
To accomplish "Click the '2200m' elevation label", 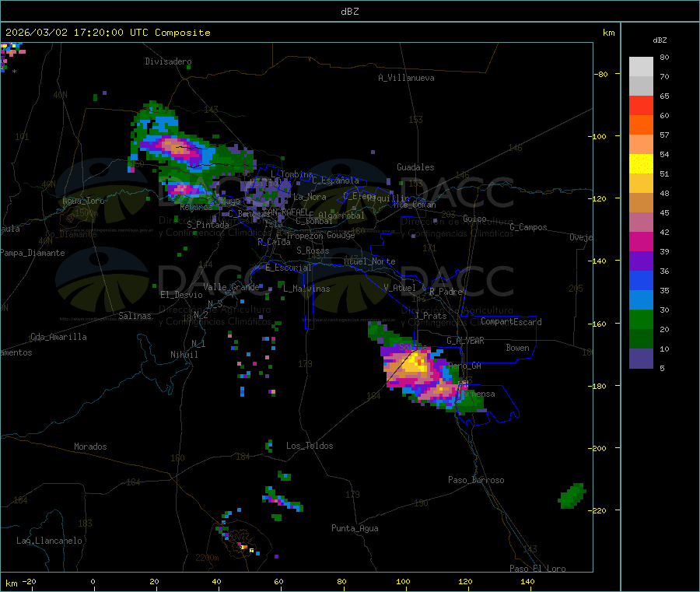I will (x=207, y=558).
